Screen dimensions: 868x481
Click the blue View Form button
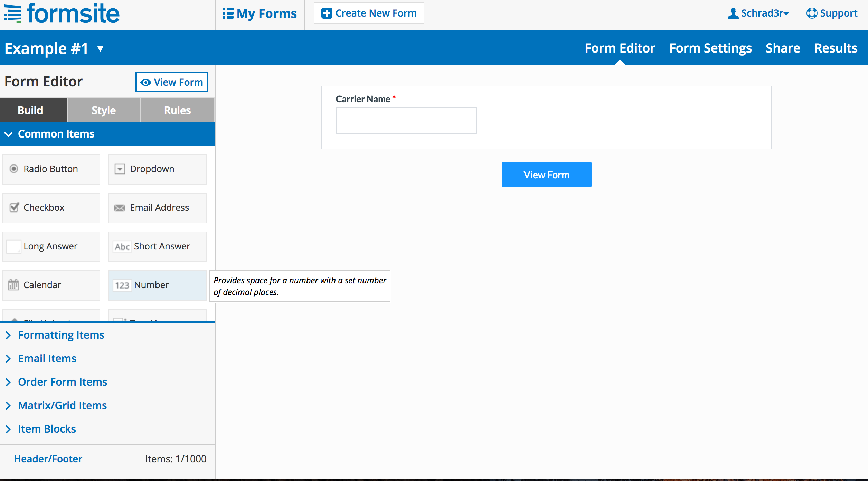(546, 175)
